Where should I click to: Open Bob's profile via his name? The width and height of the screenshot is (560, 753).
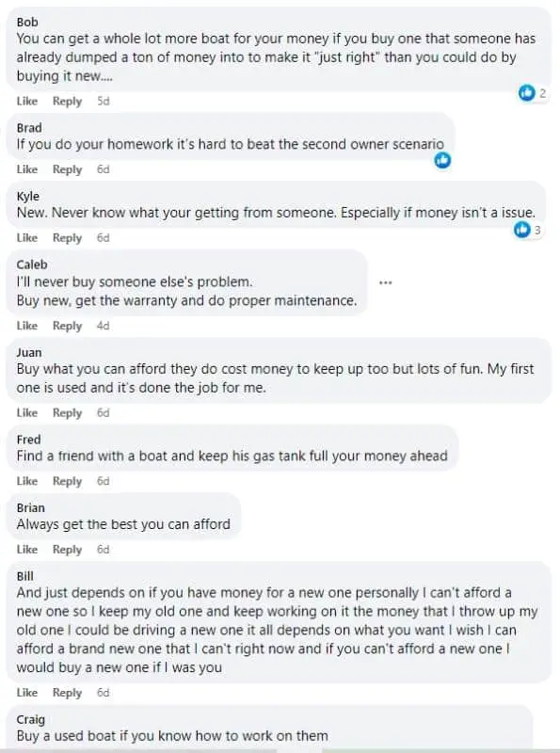pos(27,22)
